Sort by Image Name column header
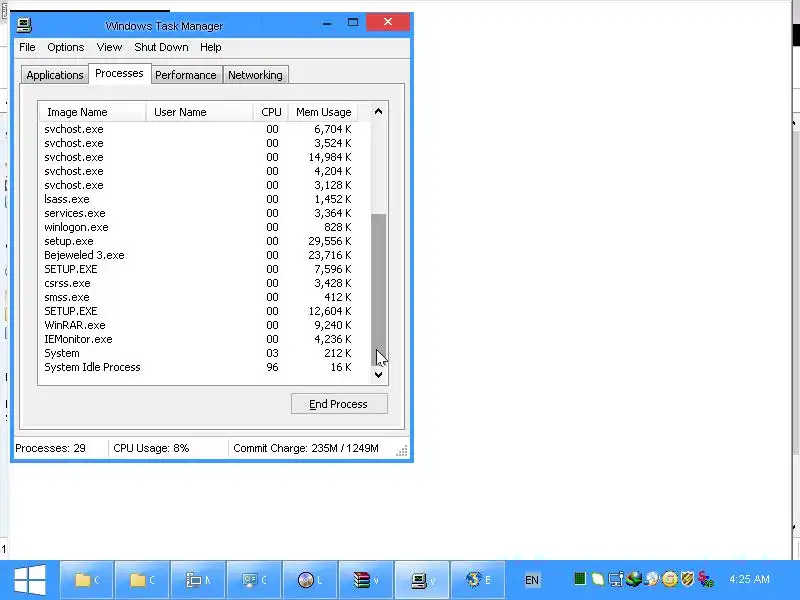This screenshot has height=600, width=800. pyautogui.click(x=92, y=112)
